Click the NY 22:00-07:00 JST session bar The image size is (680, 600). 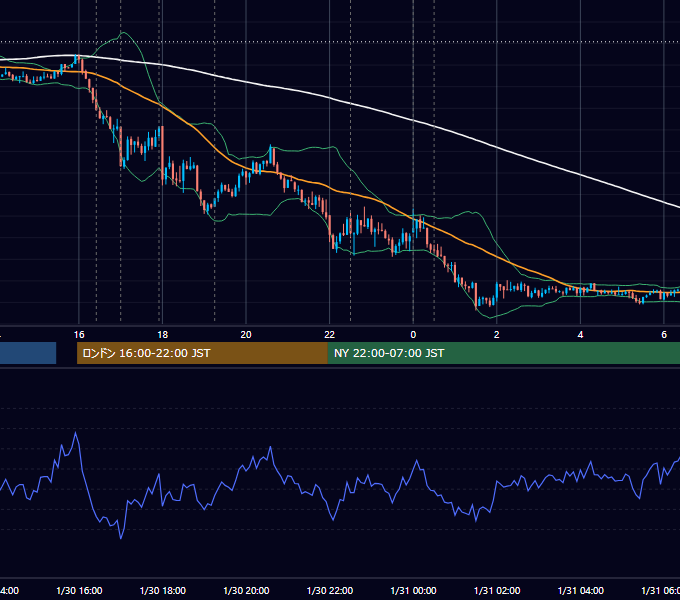click(x=503, y=353)
